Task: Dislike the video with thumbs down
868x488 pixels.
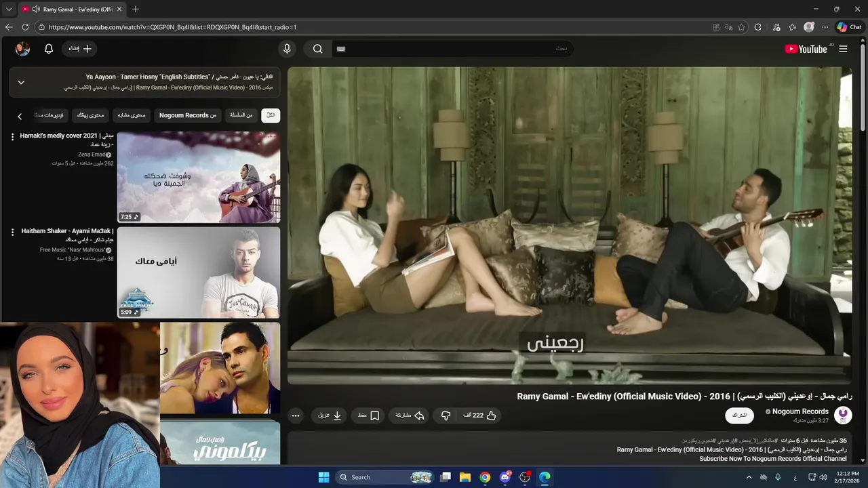Action: [446, 415]
